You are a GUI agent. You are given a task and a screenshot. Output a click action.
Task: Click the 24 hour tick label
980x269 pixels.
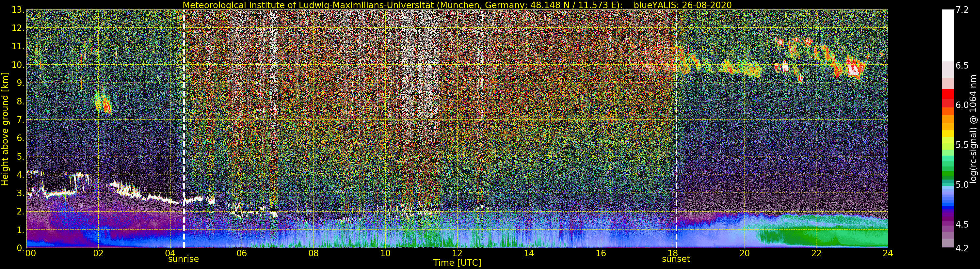888,253
